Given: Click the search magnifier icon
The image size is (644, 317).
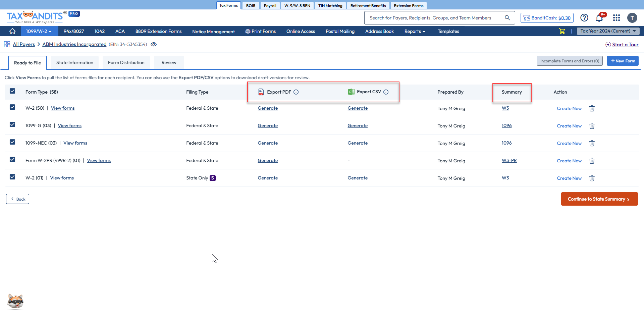Looking at the screenshot, I should (507, 18).
